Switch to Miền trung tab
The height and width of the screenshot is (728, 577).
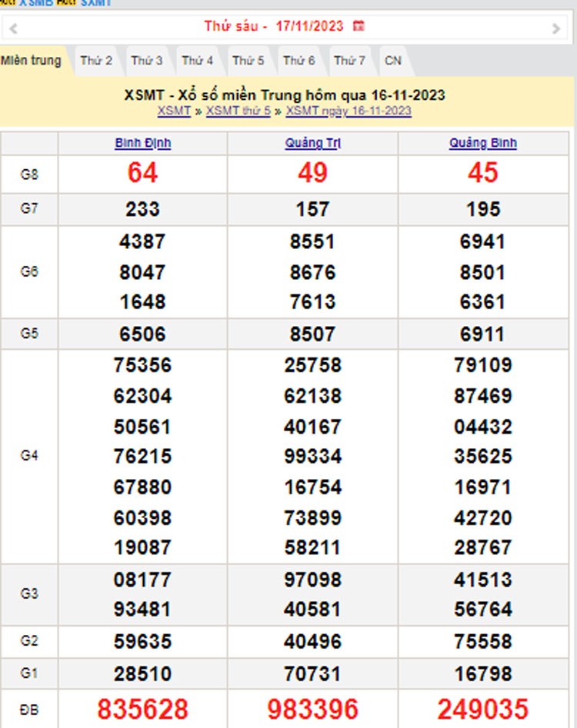click(x=31, y=61)
